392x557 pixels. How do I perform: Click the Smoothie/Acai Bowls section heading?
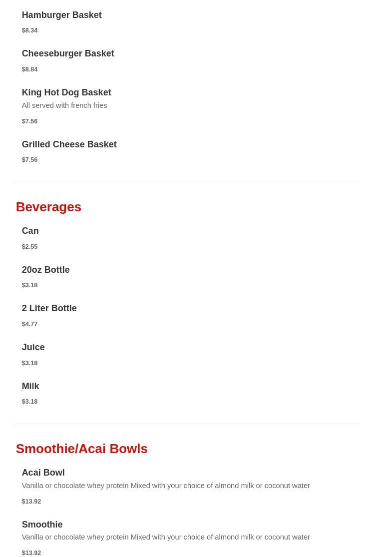(81, 449)
